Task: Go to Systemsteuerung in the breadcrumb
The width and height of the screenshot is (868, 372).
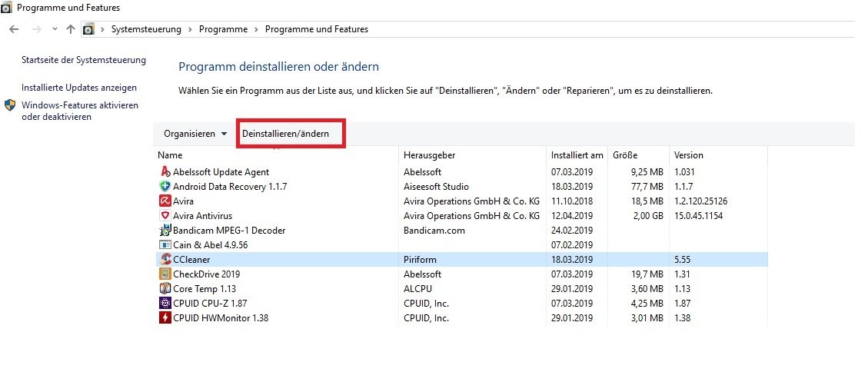Action: point(146,29)
